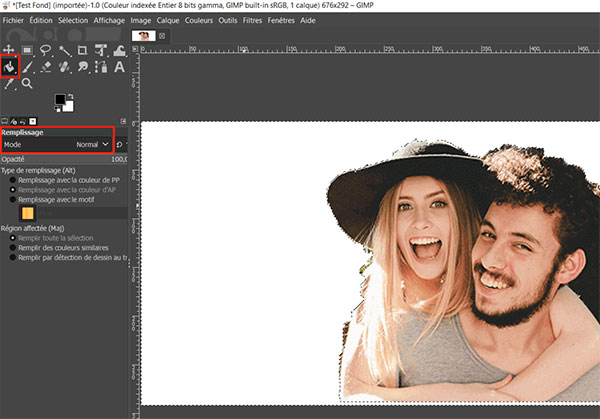Select the Bucket Fill tool
Screen dimensions: 600x419
tap(10, 66)
